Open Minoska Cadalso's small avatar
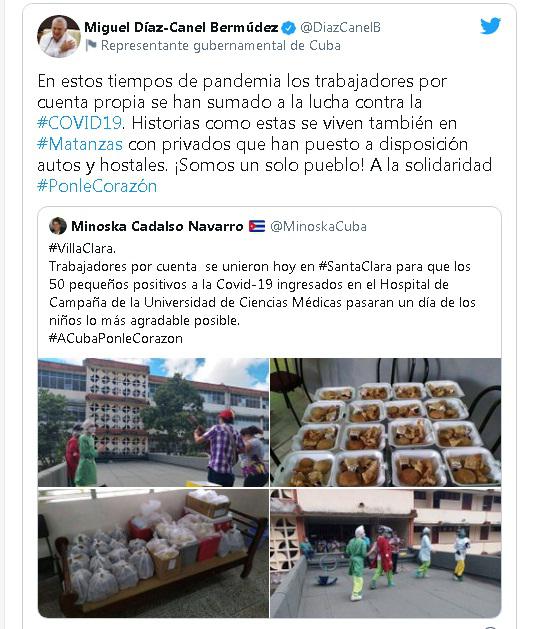 58,226
